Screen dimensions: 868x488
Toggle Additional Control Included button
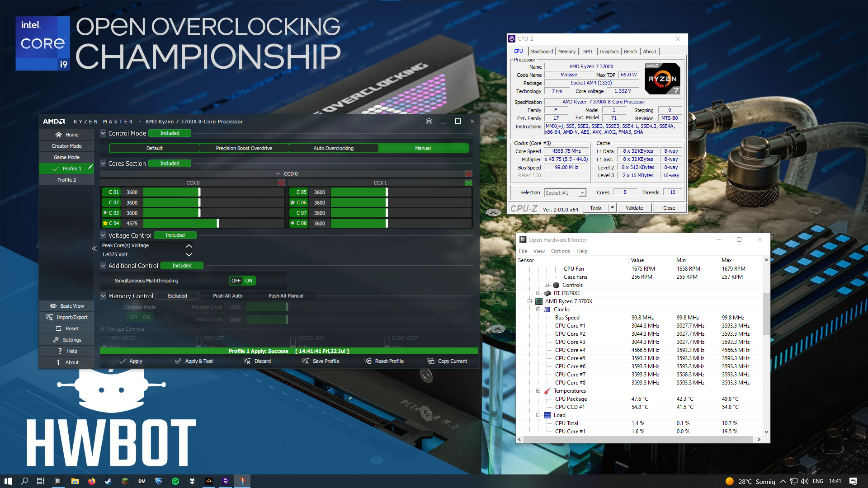pyautogui.click(x=182, y=266)
